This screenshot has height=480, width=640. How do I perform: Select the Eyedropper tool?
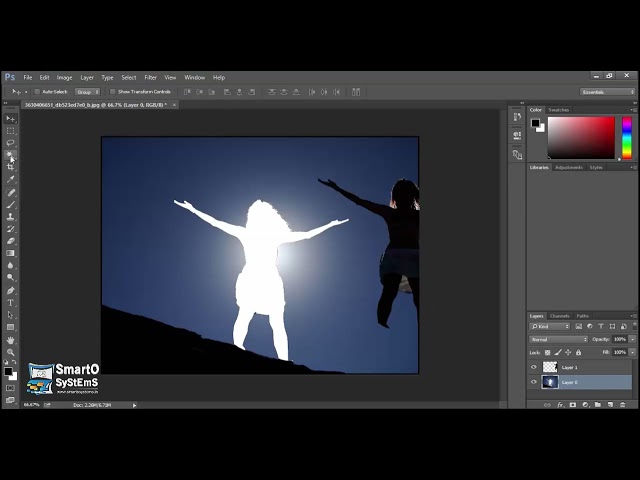(x=11, y=179)
